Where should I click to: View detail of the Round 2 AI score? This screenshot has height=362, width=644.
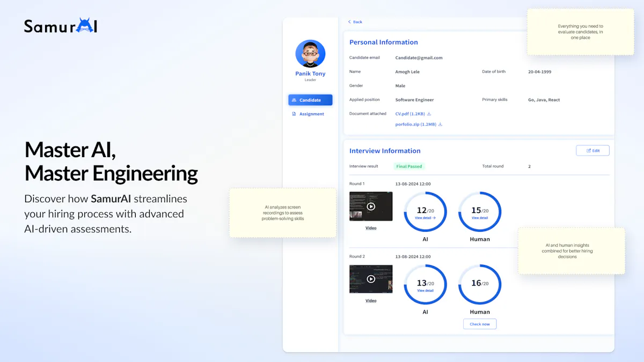[x=425, y=291]
